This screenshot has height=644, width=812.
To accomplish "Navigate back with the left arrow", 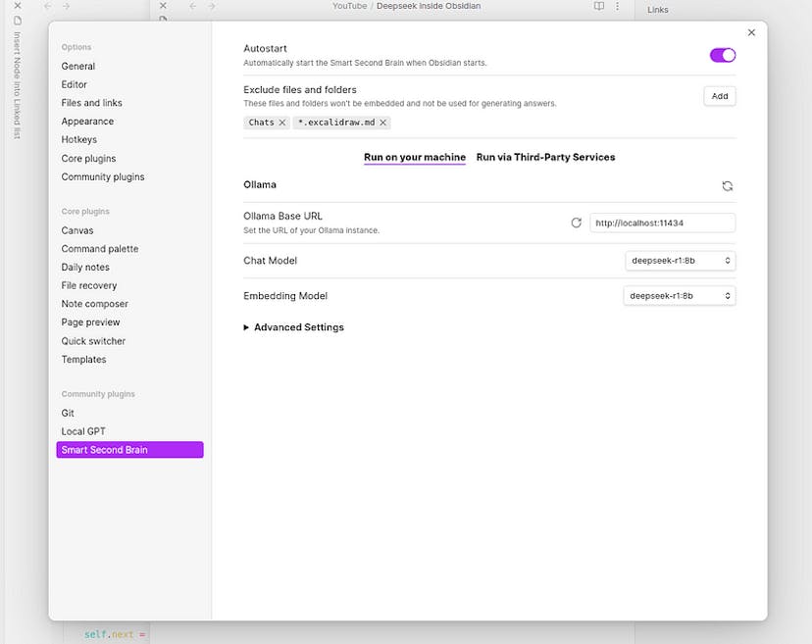I will (x=193, y=6).
